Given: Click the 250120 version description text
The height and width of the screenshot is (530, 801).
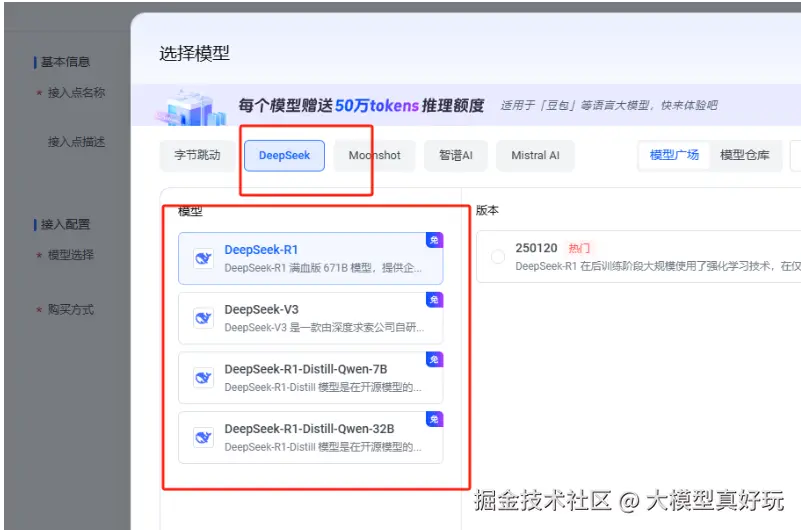Looking at the screenshot, I should [657, 266].
